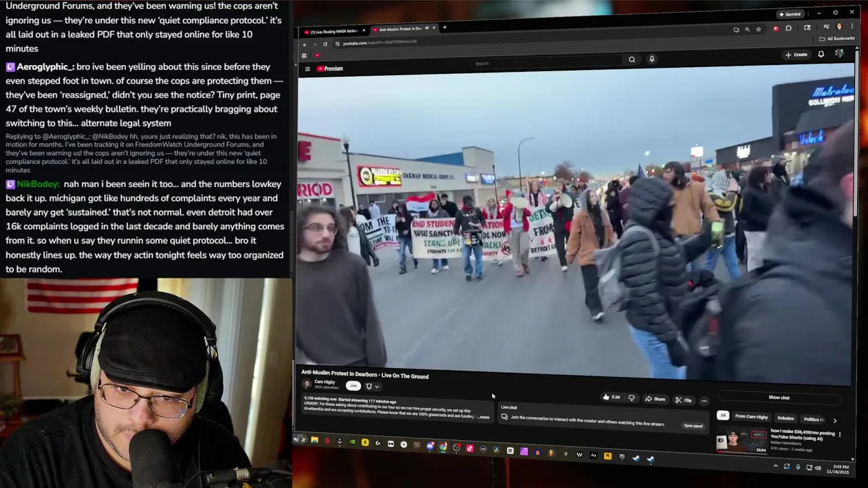Click the YouTube search input field
Image resolution: width=868 pixels, height=488 pixels.
pos(547,63)
